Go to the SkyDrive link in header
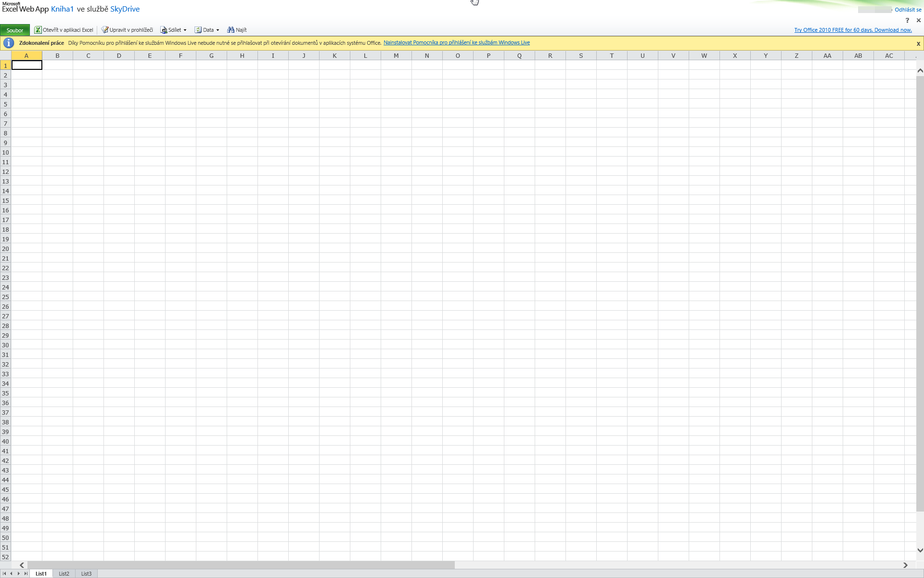This screenshot has height=578, width=924. (x=125, y=9)
